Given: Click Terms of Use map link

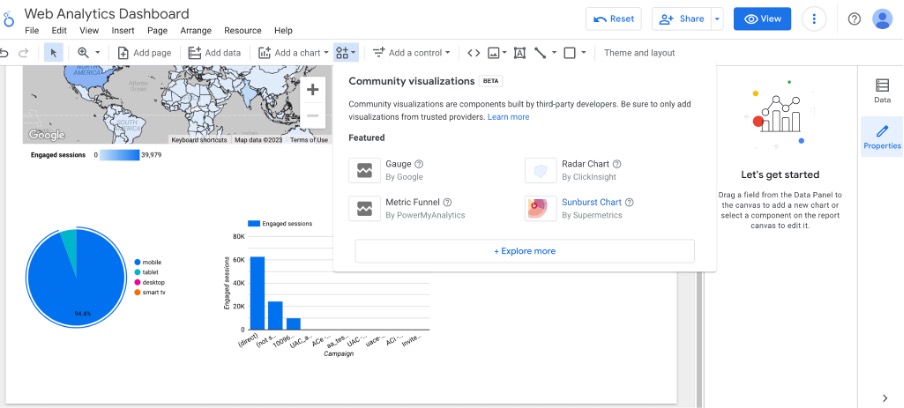Looking at the screenshot, I should (309, 140).
